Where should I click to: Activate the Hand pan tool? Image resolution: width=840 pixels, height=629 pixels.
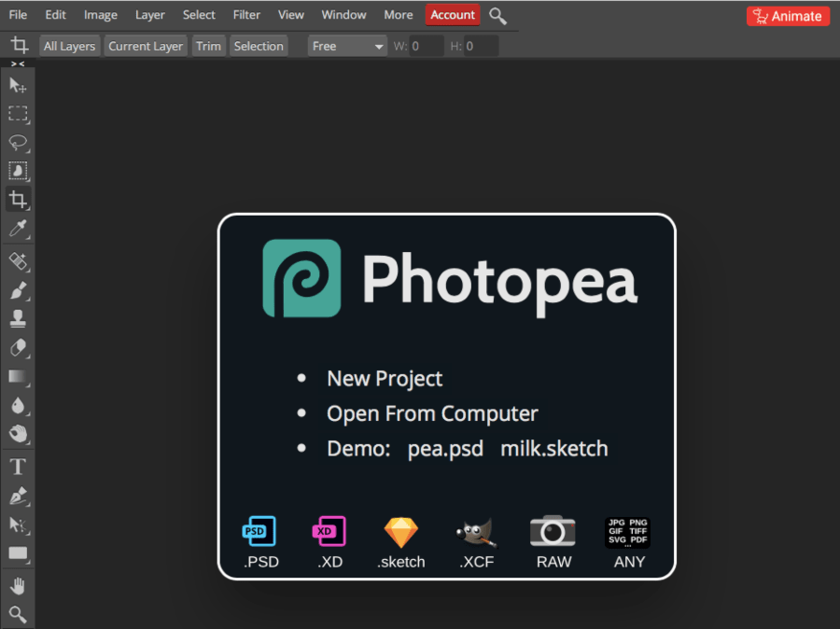[x=18, y=586]
